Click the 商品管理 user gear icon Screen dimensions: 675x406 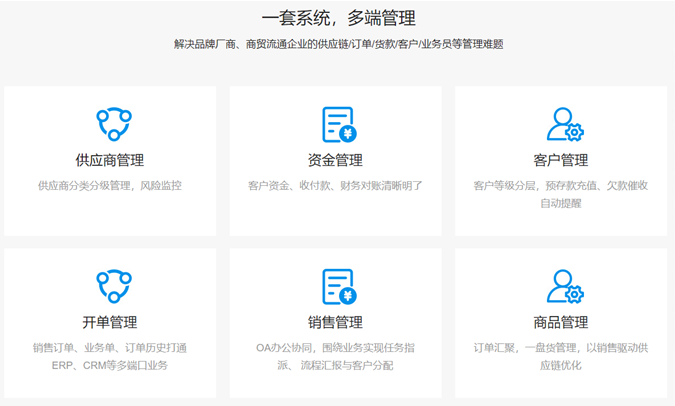pos(563,287)
